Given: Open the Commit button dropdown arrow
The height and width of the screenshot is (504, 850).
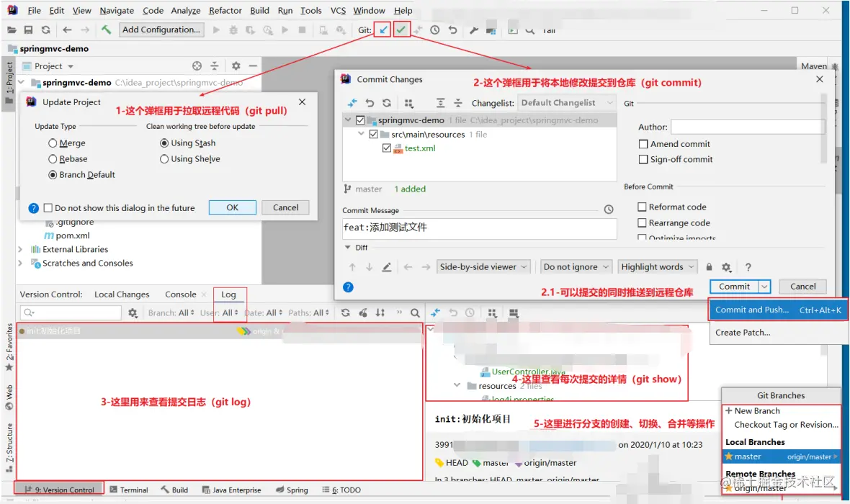Looking at the screenshot, I should [x=764, y=286].
